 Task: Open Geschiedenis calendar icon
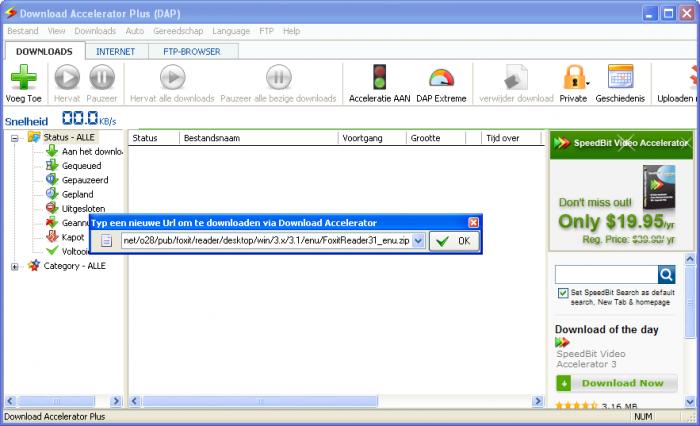(x=620, y=78)
